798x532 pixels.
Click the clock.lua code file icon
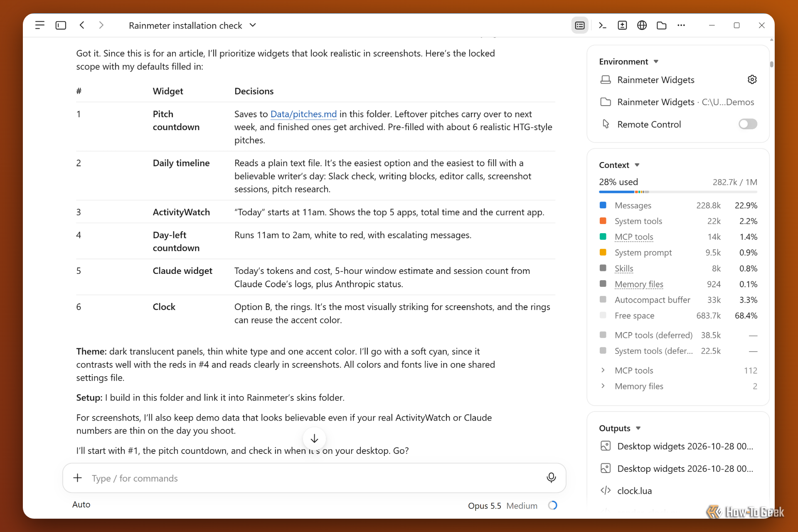pos(606,491)
